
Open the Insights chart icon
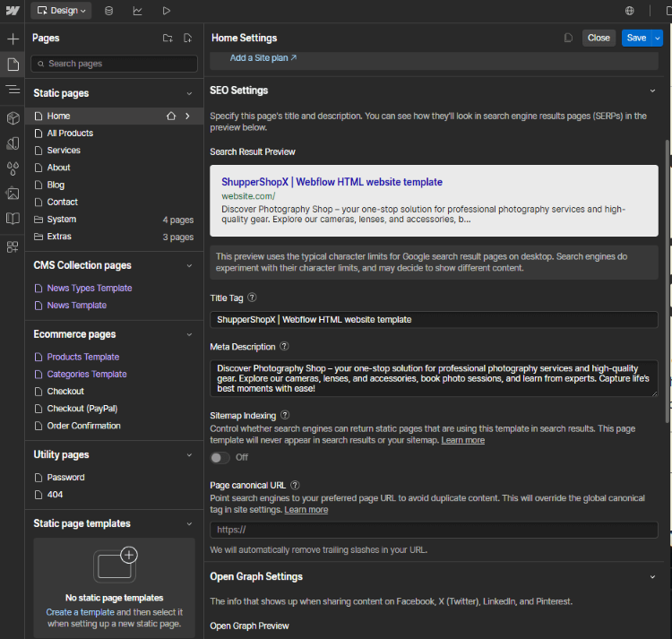(x=138, y=11)
